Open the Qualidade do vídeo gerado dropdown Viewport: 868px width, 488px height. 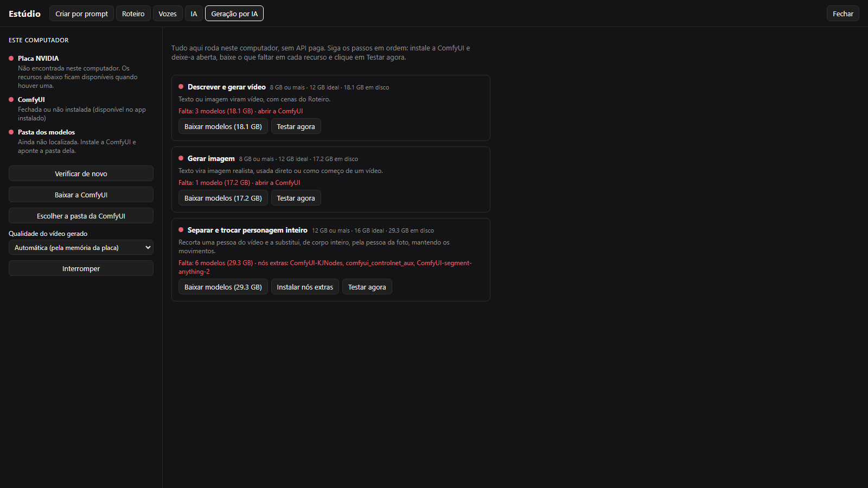81,247
